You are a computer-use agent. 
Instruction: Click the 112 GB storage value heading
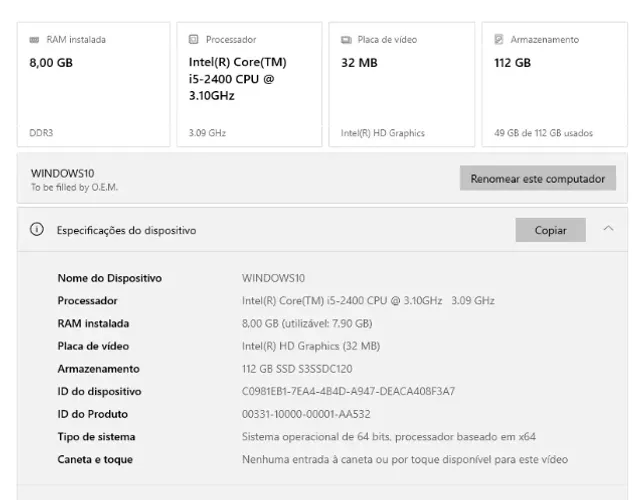click(x=512, y=63)
